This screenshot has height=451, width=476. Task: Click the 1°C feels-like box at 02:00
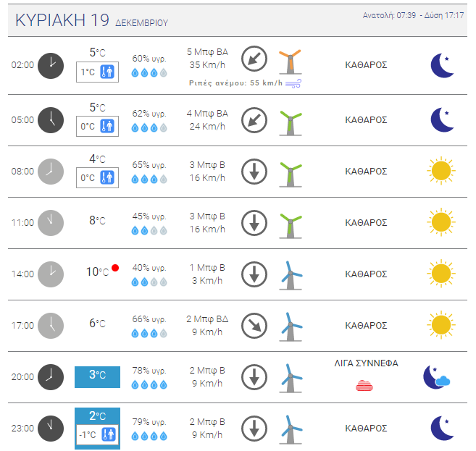pos(98,72)
